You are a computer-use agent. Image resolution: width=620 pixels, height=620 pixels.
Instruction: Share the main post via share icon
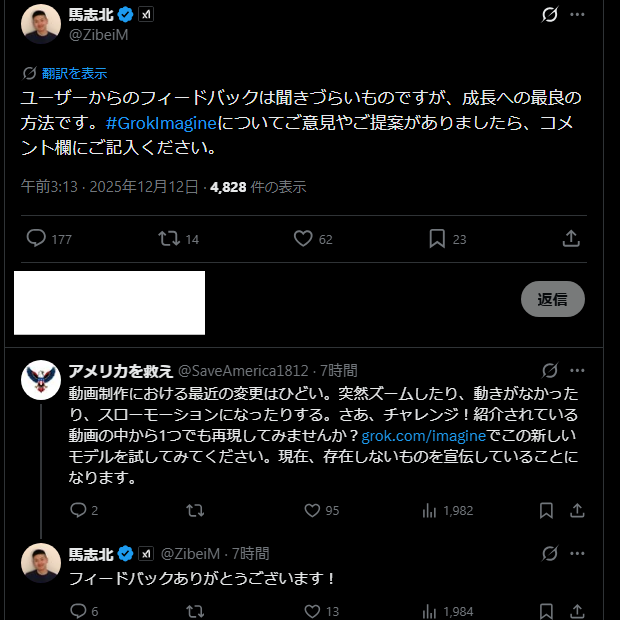click(571, 239)
